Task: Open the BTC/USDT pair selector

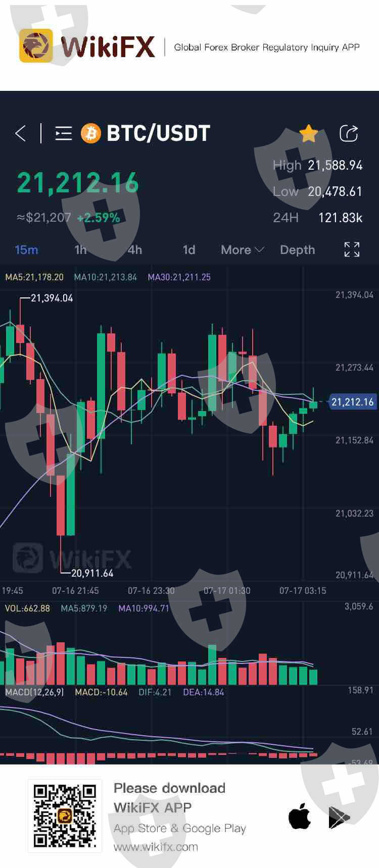Action: [158, 133]
